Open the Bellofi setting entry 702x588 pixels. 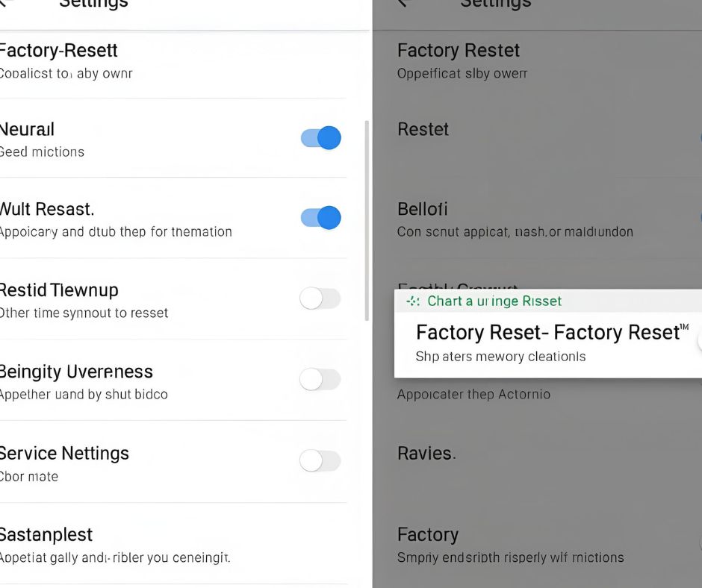(423, 210)
